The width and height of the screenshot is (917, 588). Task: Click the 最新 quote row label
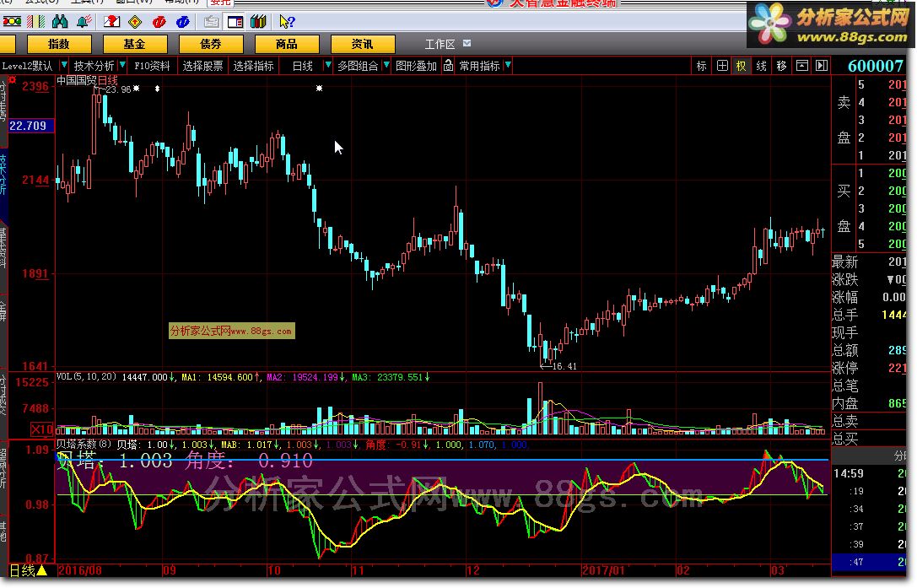click(x=845, y=262)
